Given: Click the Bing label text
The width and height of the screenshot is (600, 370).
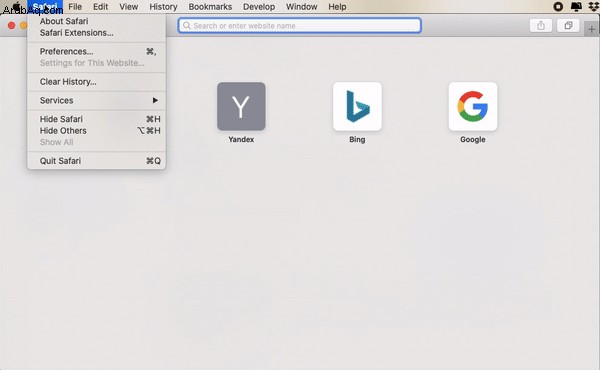Looking at the screenshot, I should point(357,139).
